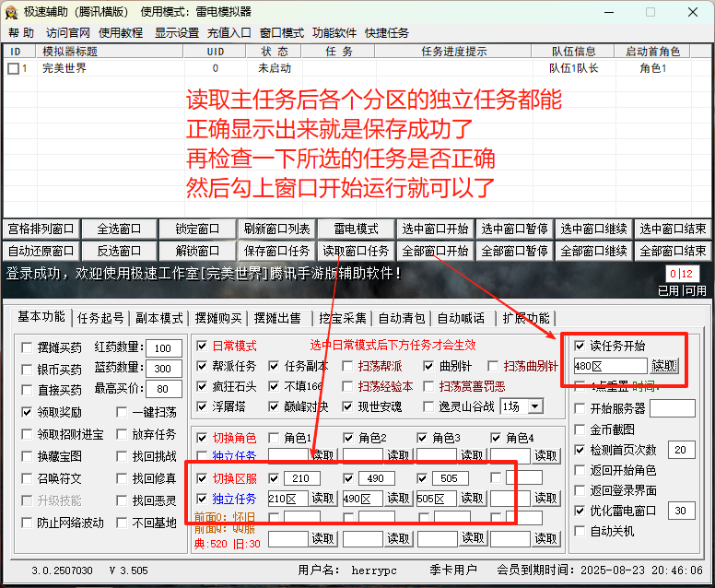Click 读取 button next to 210区
The image size is (715, 588).
pos(322,498)
